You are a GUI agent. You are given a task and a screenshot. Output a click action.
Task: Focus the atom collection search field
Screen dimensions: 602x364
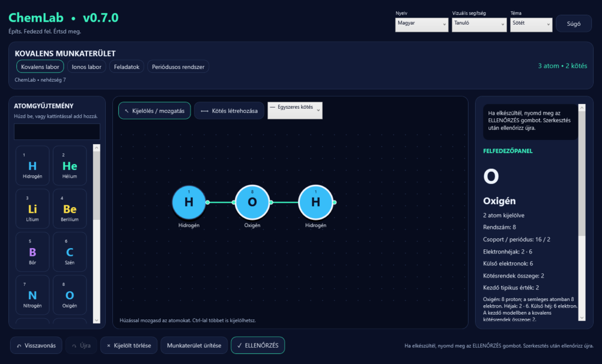coord(57,132)
